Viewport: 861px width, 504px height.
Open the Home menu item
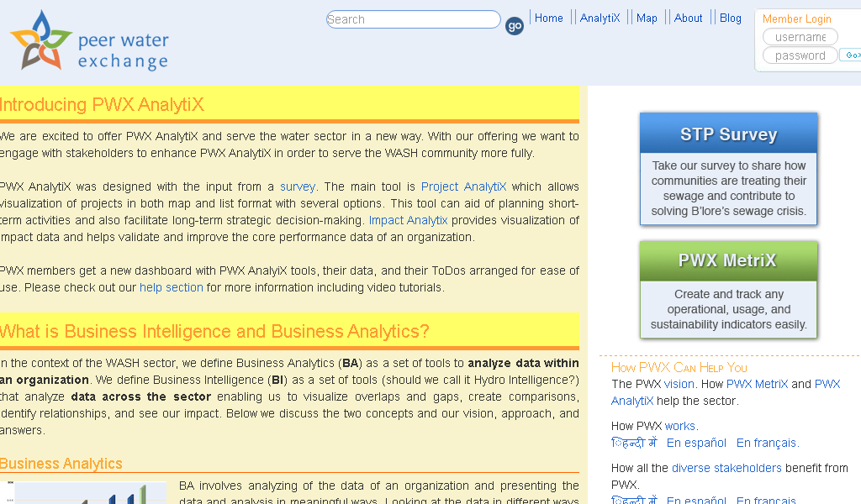pos(548,18)
